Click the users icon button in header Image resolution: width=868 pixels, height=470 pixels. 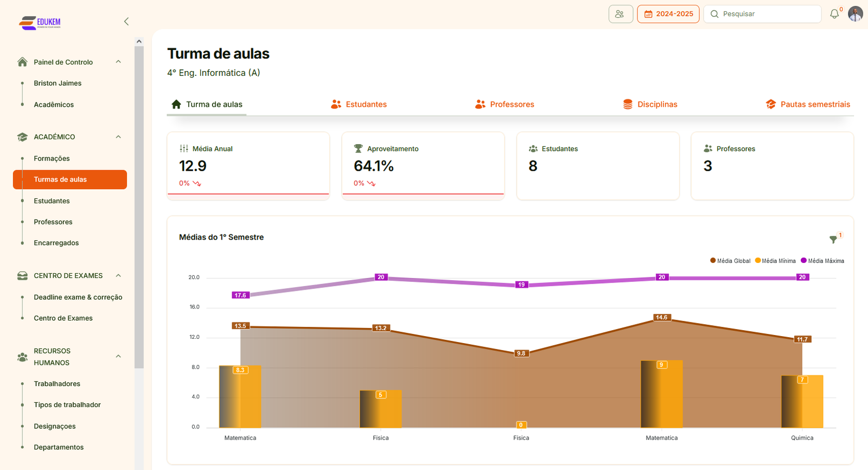[x=620, y=14]
